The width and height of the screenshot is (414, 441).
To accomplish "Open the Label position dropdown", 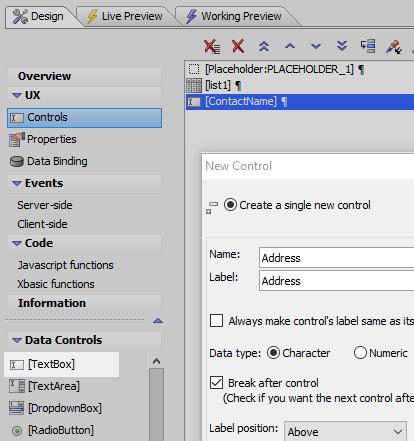I will point(345,432).
